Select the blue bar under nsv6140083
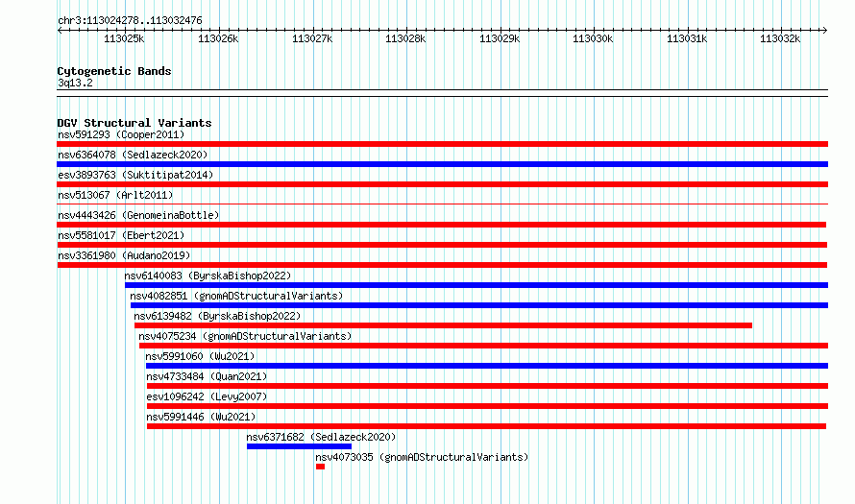 click(x=476, y=285)
